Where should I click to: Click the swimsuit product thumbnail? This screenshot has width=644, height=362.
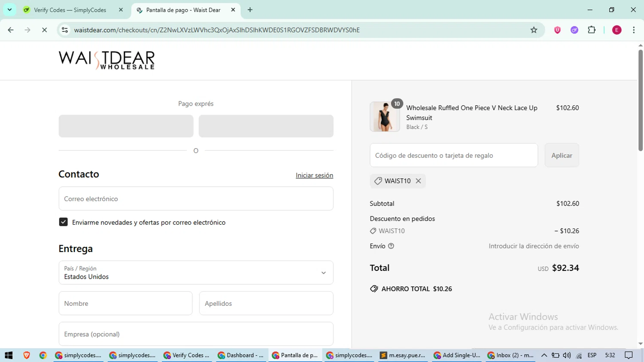[385, 117]
